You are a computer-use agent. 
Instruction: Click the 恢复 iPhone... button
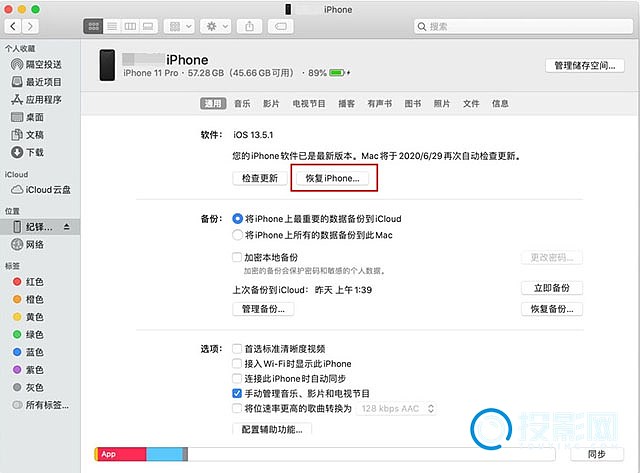[x=335, y=178]
